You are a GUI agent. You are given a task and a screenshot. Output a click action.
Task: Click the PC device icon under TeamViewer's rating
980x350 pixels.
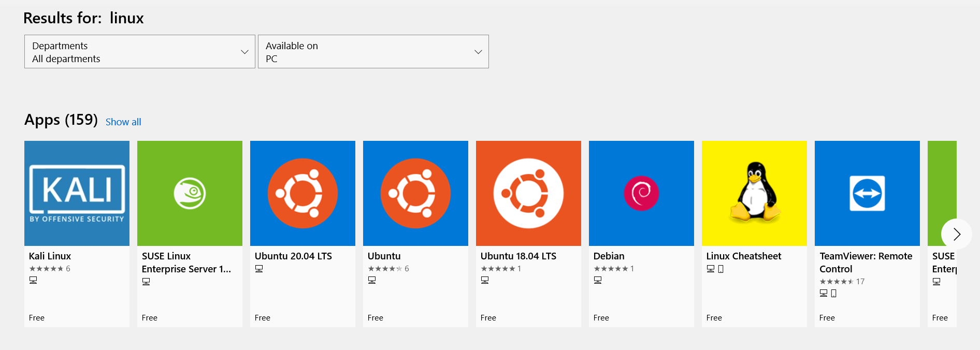click(824, 293)
